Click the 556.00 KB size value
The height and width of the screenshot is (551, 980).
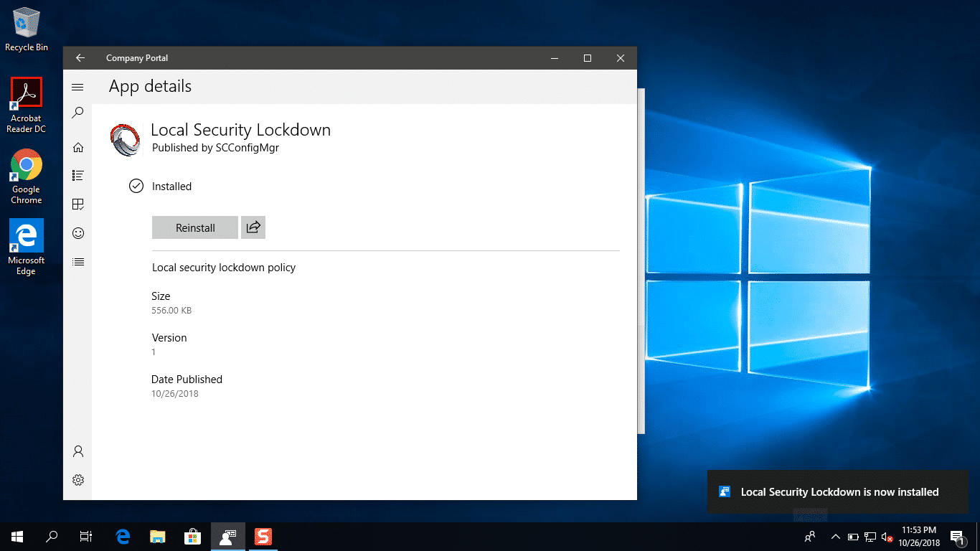171,311
